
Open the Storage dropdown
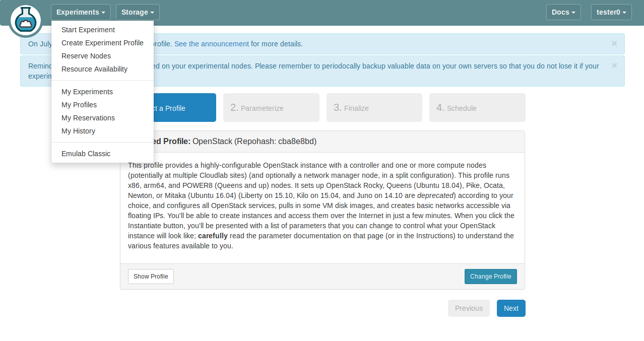pyautogui.click(x=138, y=12)
